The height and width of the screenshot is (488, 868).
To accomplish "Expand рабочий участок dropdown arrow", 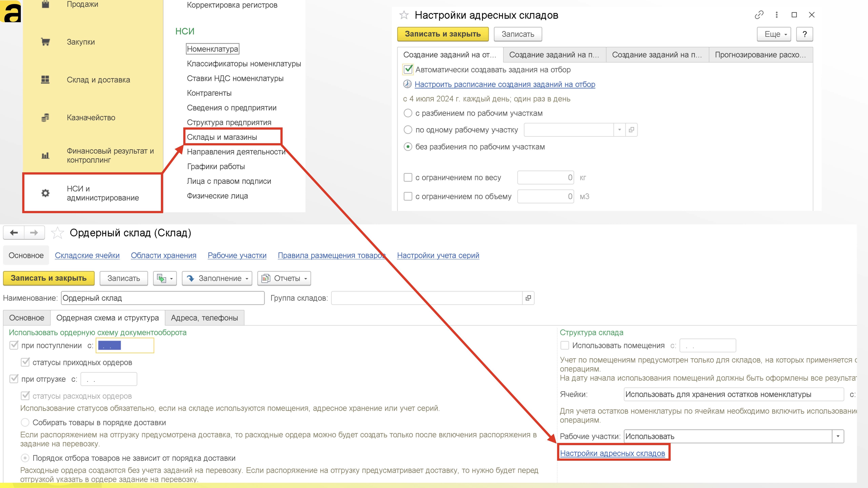I will pos(619,130).
